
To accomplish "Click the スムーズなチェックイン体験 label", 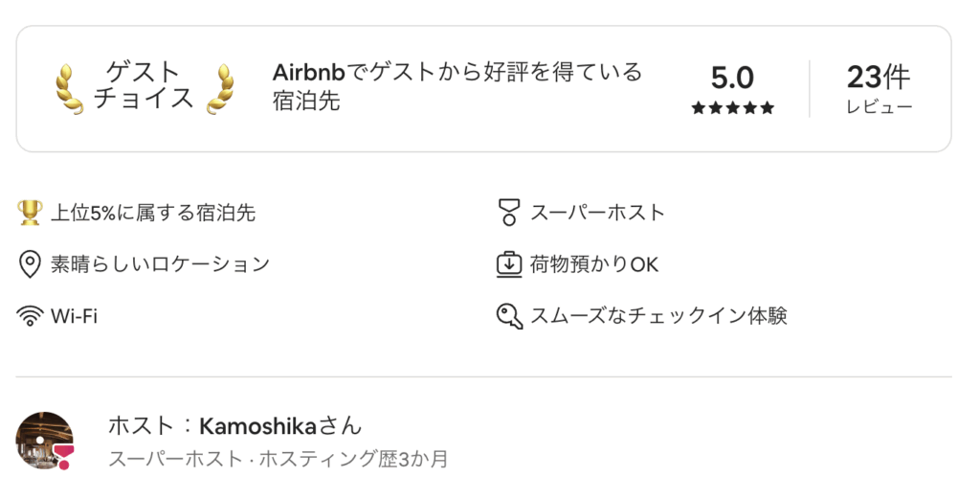I will [658, 316].
